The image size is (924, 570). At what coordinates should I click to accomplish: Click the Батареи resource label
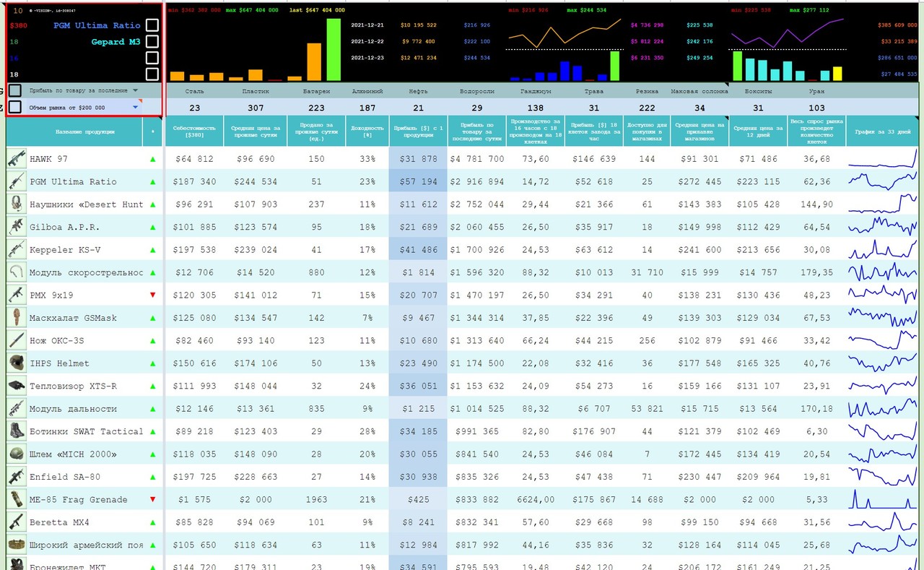tap(316, 92)
